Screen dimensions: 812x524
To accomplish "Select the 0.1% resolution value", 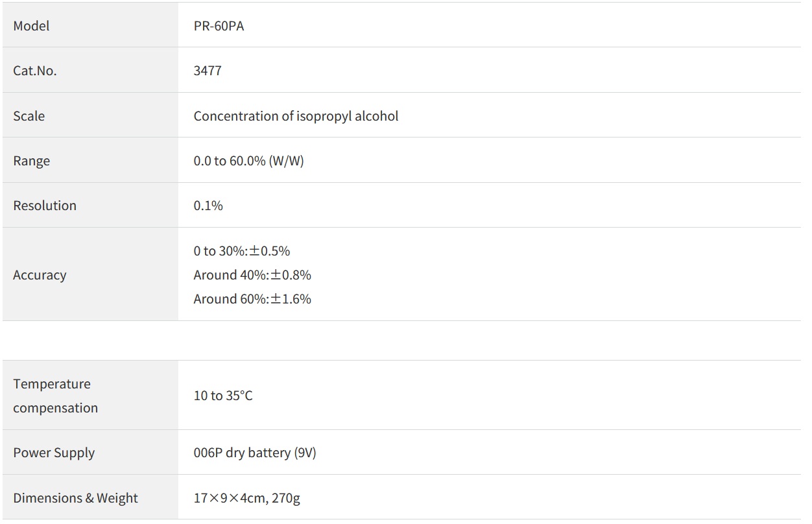I will (208, 206).
